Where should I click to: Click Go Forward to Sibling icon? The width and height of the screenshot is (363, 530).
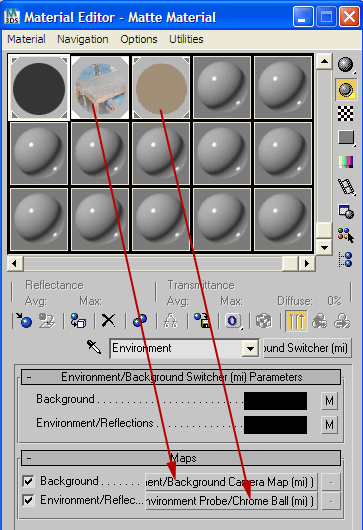342,320
